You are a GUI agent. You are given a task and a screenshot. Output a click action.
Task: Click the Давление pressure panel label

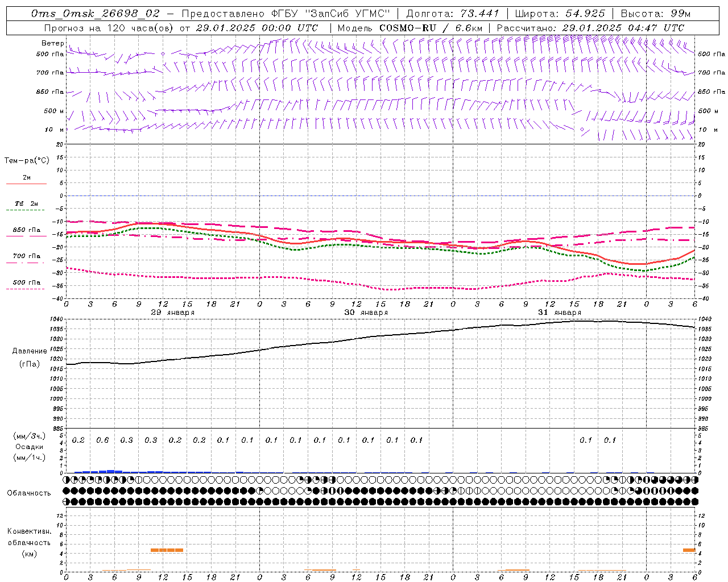tap(30, 351)
